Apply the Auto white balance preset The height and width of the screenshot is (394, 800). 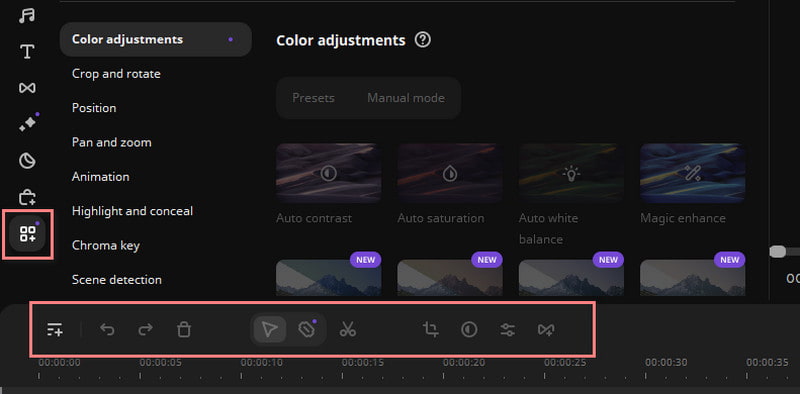tap(571, 174)
